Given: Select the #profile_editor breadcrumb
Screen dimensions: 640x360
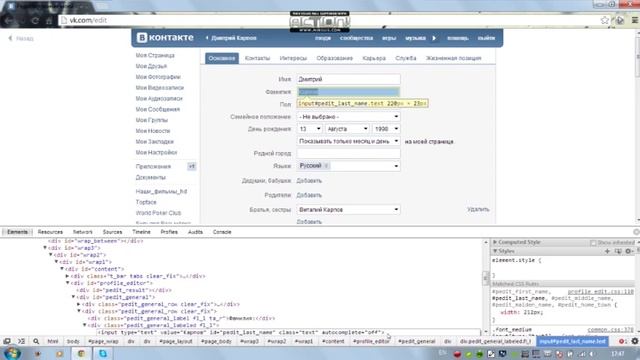Looking at the screenshot, I should [x=371, y=341].
